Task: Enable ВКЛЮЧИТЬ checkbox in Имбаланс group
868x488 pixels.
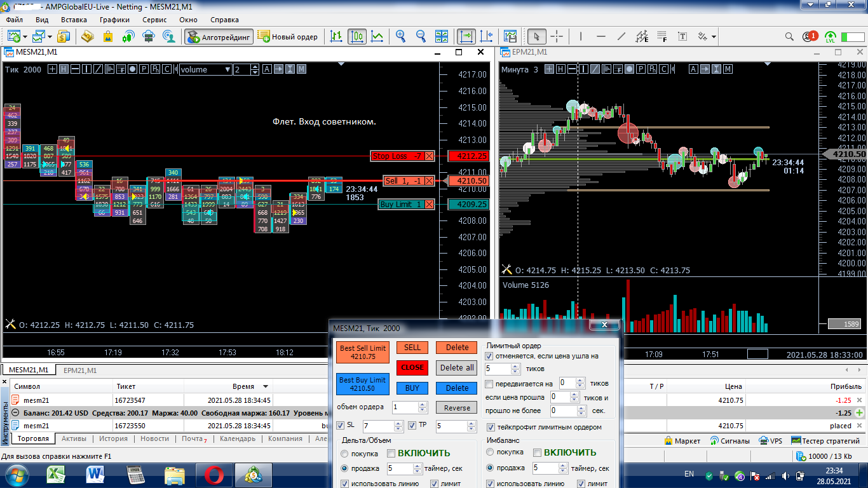Action: point(538,452)
